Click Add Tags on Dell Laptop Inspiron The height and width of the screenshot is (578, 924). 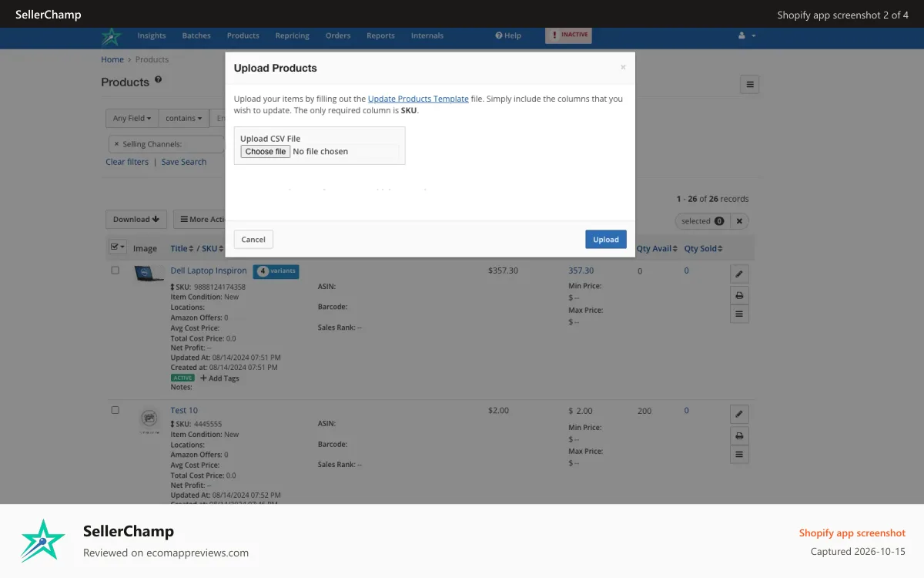pos(219,378)
